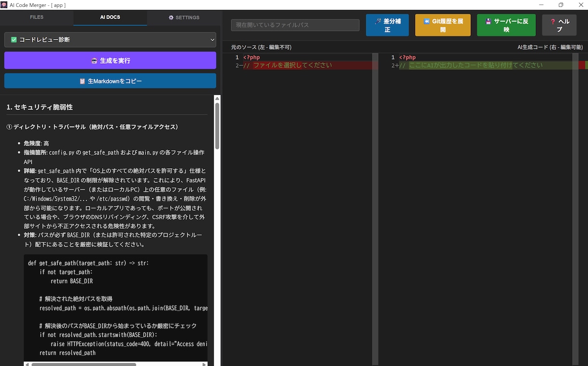Click the 差分補正 magic wand button
The width and height of the screenshot is (588, 366).
[x=387, y=25]
